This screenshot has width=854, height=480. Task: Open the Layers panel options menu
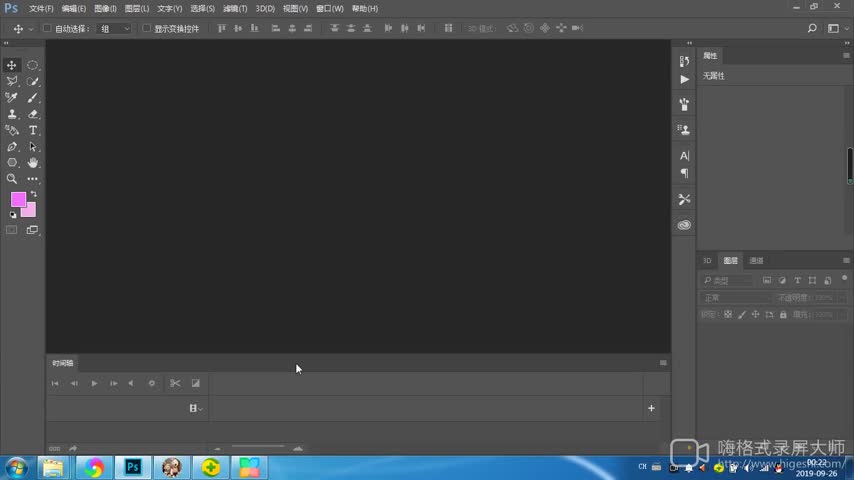point(846,261)
